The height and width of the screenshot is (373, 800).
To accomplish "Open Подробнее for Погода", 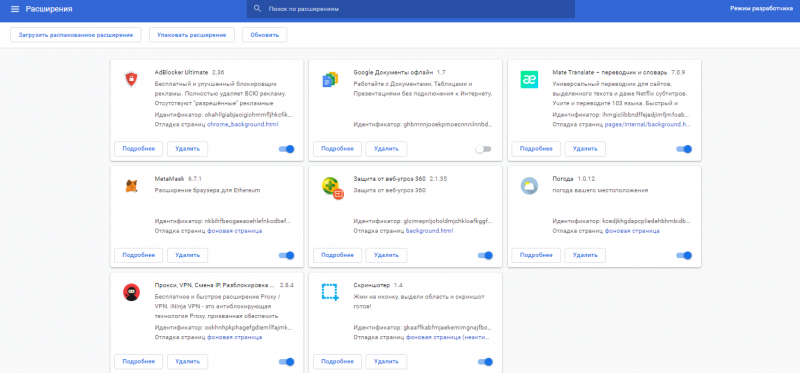I will click(536, 255).
